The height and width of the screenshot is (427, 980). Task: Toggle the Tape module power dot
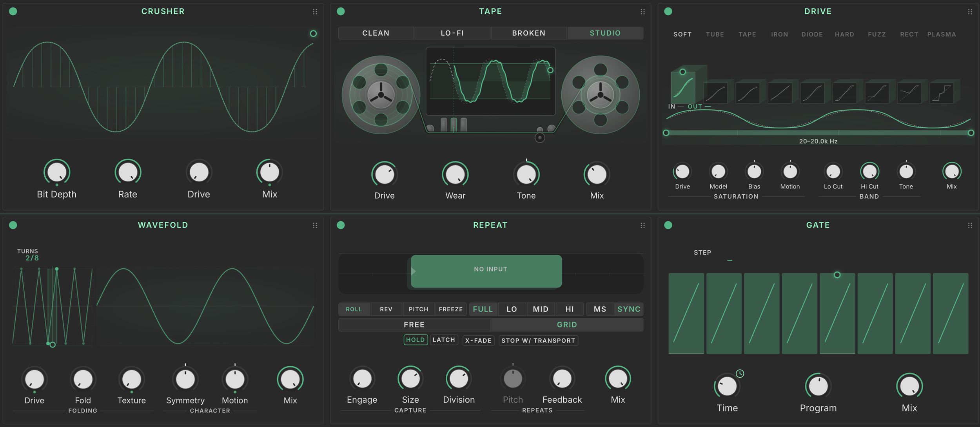pos(341,11)
